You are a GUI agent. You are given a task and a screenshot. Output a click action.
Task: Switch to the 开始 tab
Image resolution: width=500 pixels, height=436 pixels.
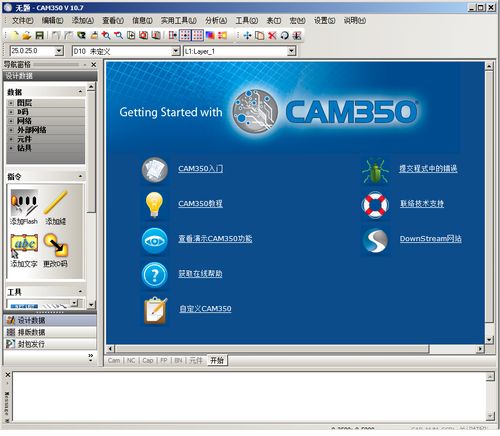(x=217, y=360)
